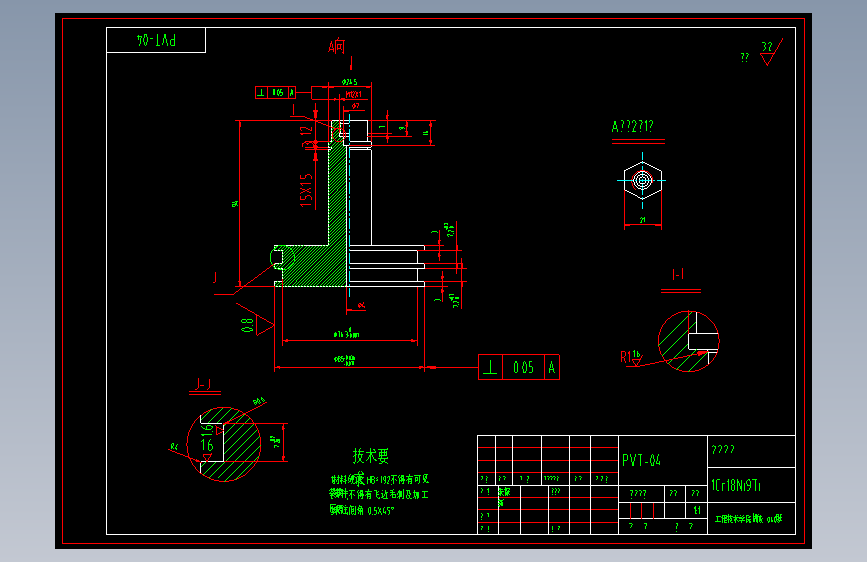Select the small perpendicularity tolerance frame near φ24.5
Image resolution: width=867 pixels, height=562 pixels.
click(x=275, y=92)
